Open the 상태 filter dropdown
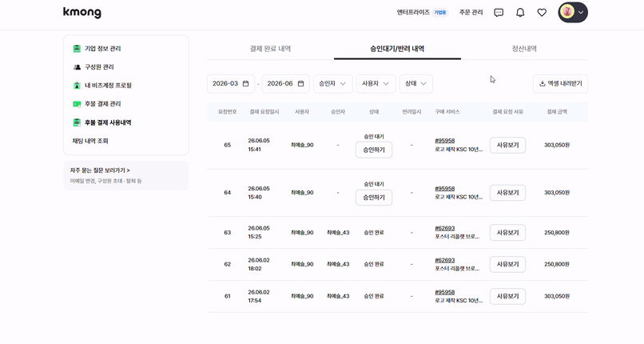This screenshot has height=344, width=644. (416, 83)
